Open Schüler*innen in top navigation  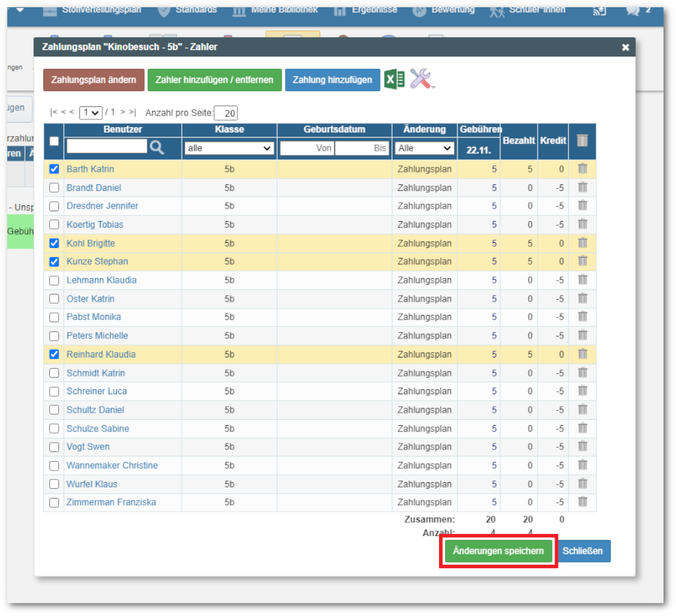527,10
